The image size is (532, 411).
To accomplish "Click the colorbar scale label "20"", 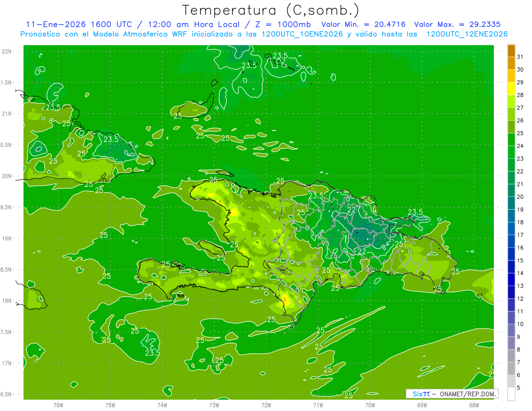I will coord(520,197).
